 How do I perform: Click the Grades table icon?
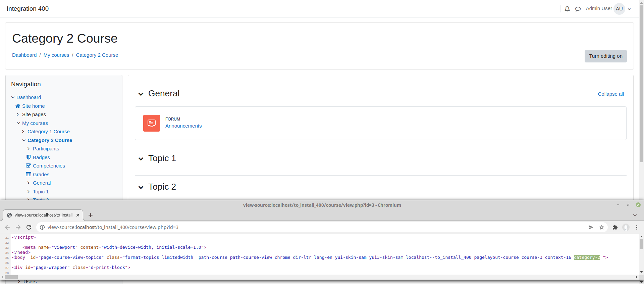(29, 174)
